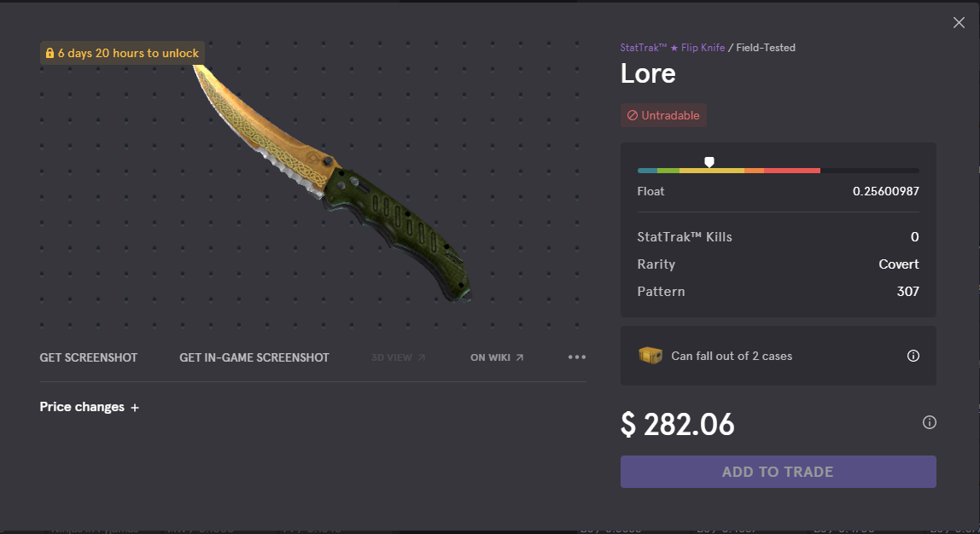Click GET SCREENSHOT
The height and width of the screenshot is (534, 980).
pyautogui.click(x=89, y=357)
